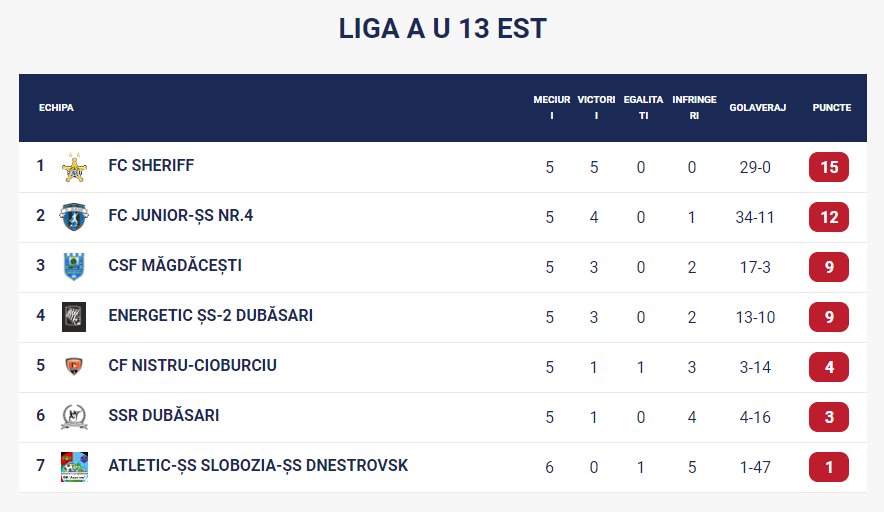Open CF NISTRU-CIOBURCIU team name link
Image resolution: width=884 pixels, height=512 pixels.
coord(192,366)
